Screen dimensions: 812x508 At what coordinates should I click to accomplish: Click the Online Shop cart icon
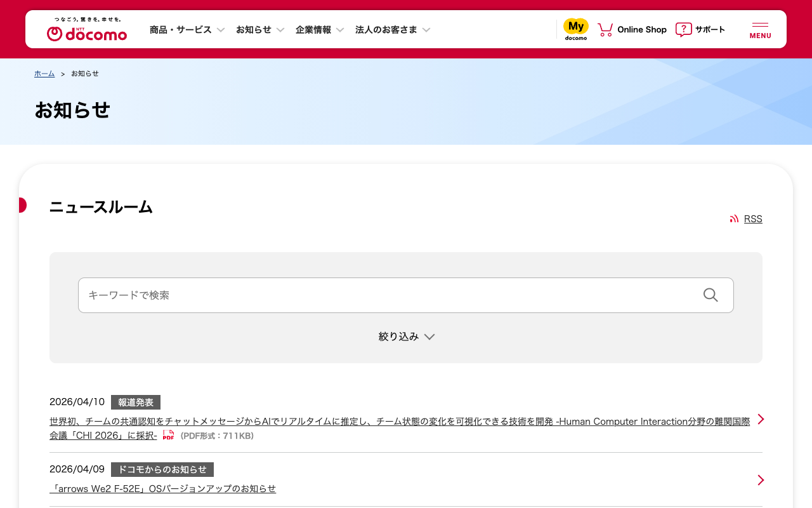point(605,30)
